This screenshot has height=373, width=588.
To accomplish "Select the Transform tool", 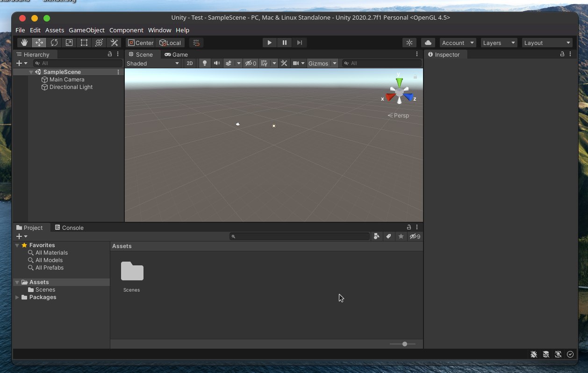I will pyautogui.click(x=99, y=43).
